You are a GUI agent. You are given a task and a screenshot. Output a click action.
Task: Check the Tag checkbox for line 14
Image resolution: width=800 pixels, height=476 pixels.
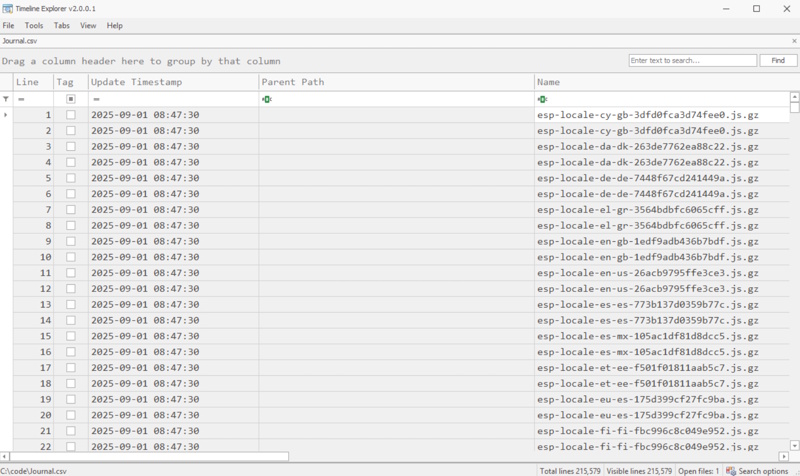[71, 320]
